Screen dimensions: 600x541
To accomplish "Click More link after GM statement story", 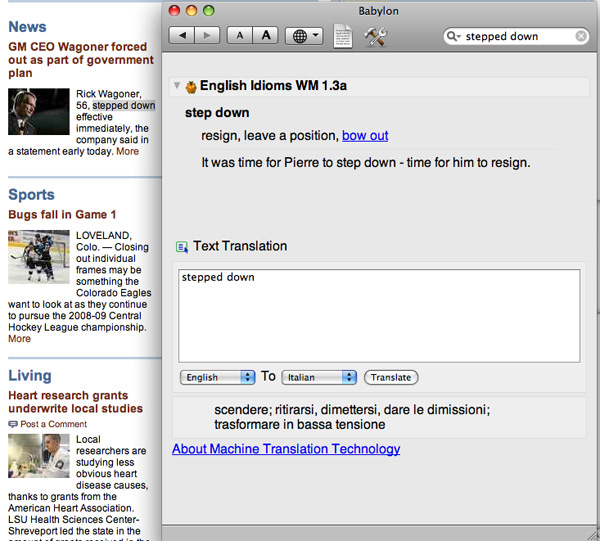I will tap(127, 151).
